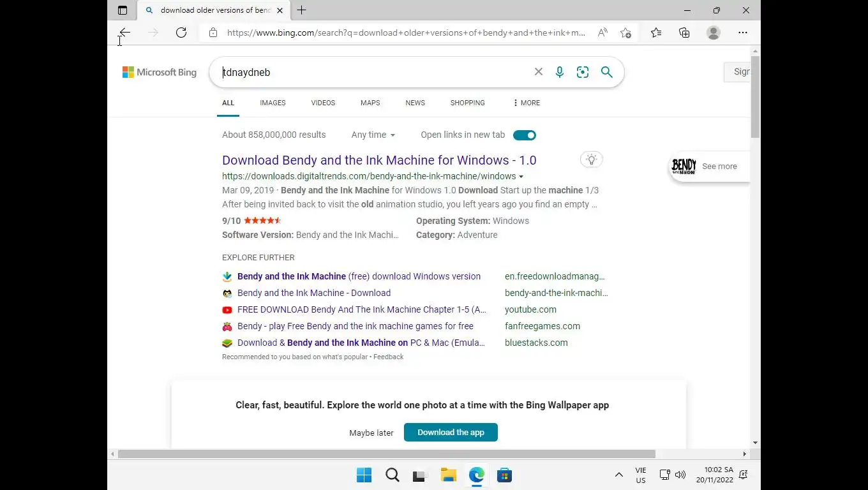
Task: Open the Any time filter dropdown
Action: pyautogui.click(x=373, y=135)
